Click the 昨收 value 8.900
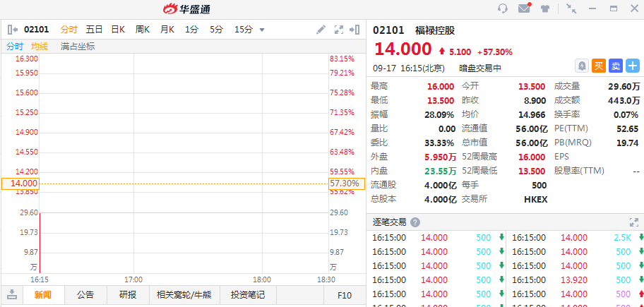Screen dimensions: 644x307 pos(535,100)
